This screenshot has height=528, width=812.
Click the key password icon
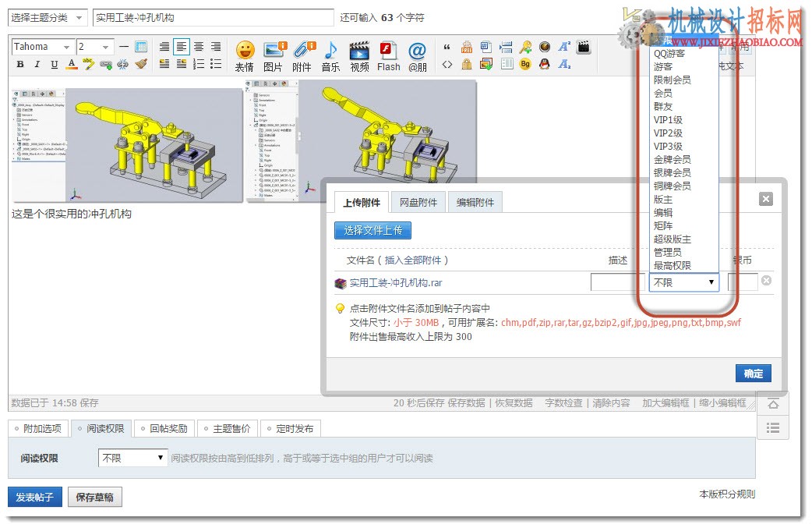525,47
